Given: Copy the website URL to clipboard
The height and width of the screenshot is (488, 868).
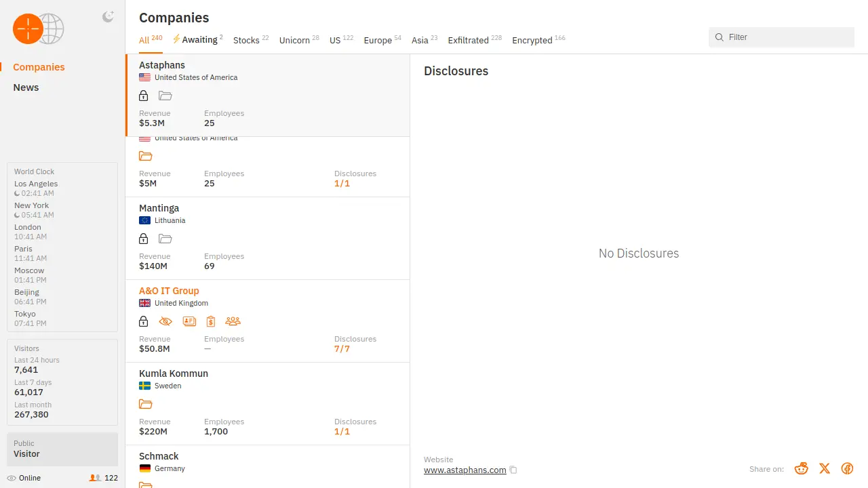Looking at the screenshot, I should [x=513, y=470].
